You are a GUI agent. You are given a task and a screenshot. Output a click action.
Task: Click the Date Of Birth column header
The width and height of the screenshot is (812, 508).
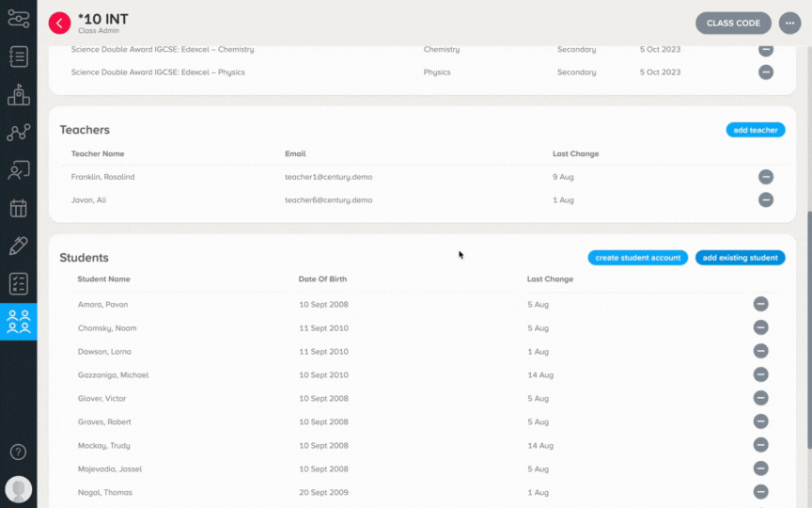tap(322, 278)
